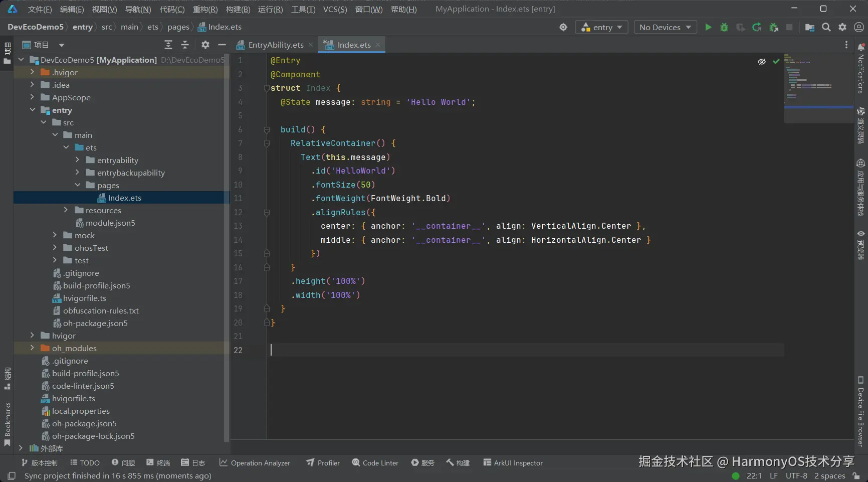Collapse all nodes in project tree
Screen dimensions: 868x482
pos(185,45)
